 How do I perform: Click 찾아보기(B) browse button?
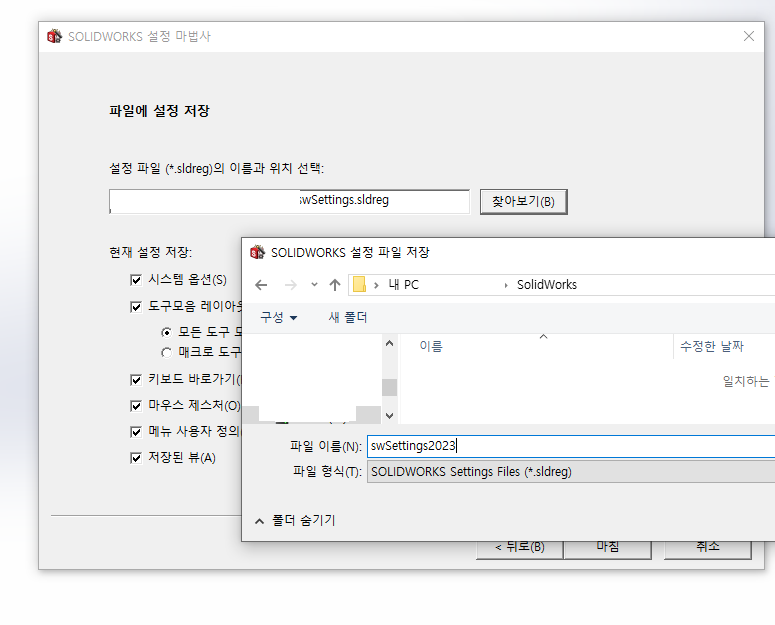(523, 202)
